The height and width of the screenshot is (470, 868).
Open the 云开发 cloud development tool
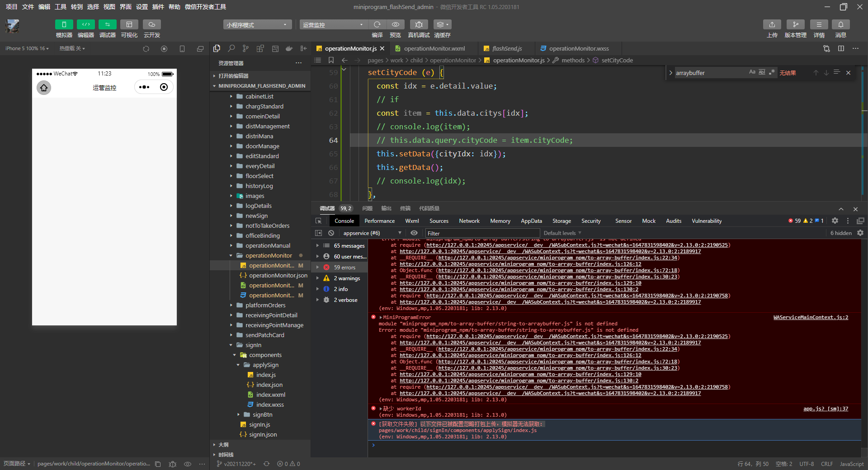tap(152, 24)
